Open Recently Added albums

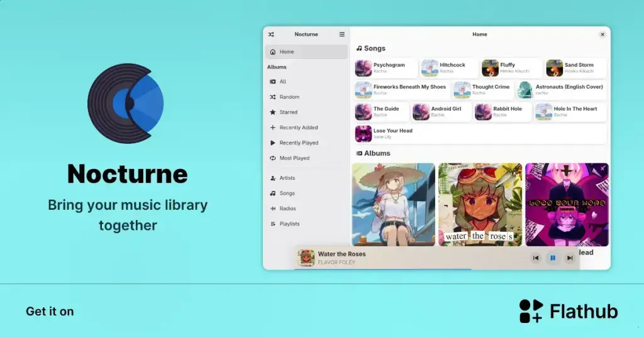(x=306, y=128)
